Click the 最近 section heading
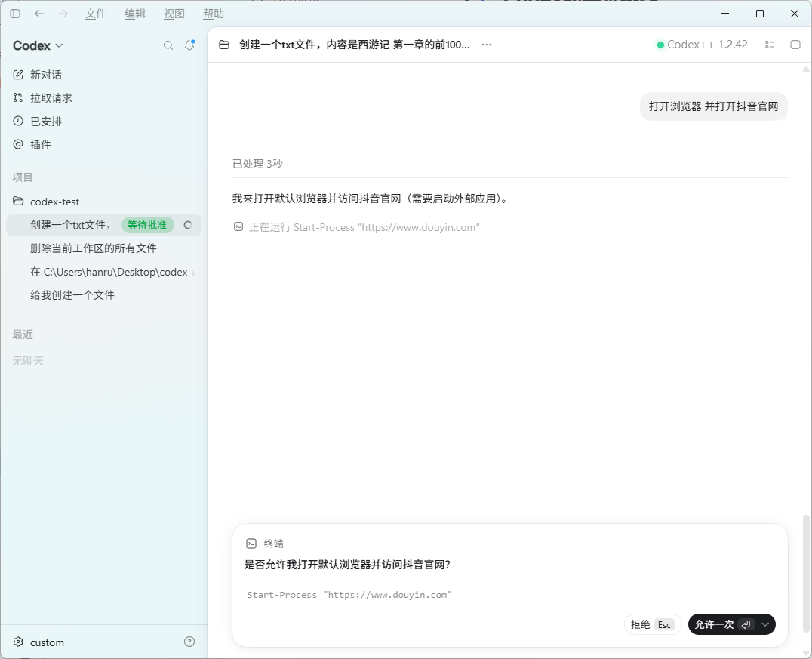This screenshot has height=659, width=812. (x=23, y=334)
